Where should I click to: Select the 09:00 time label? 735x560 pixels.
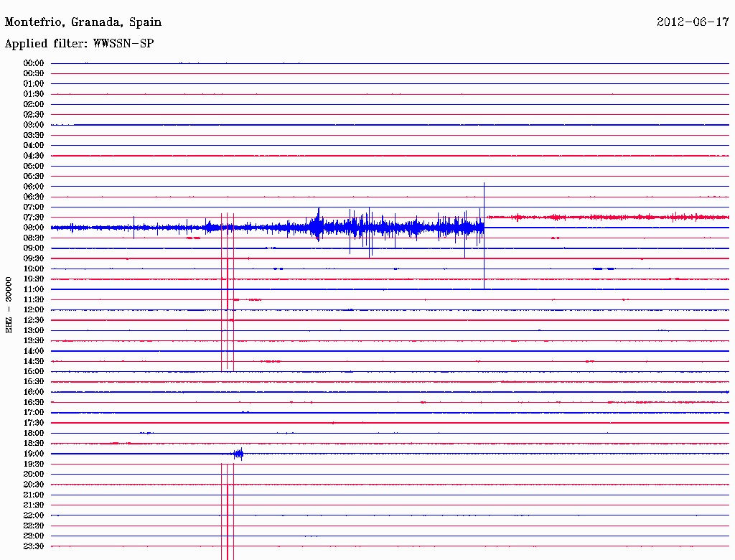pyautogui.click(x=34, y=248)
